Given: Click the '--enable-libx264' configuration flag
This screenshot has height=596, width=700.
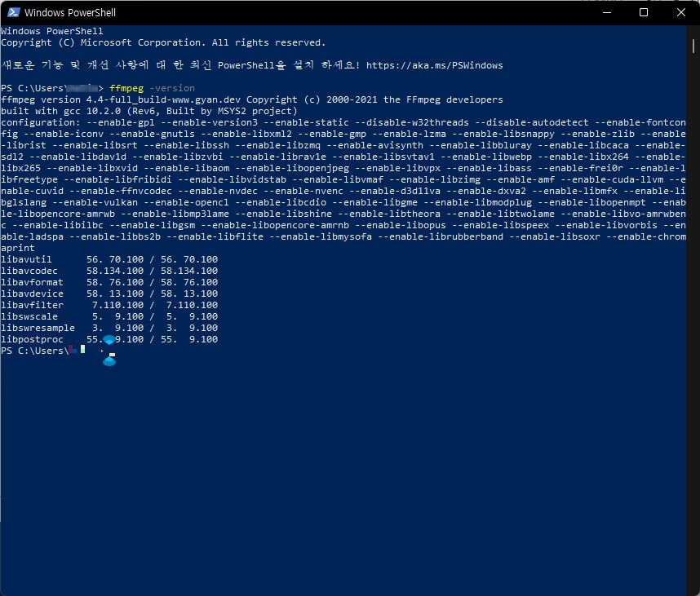Looking at the screenshot, I should coord(583,157).
